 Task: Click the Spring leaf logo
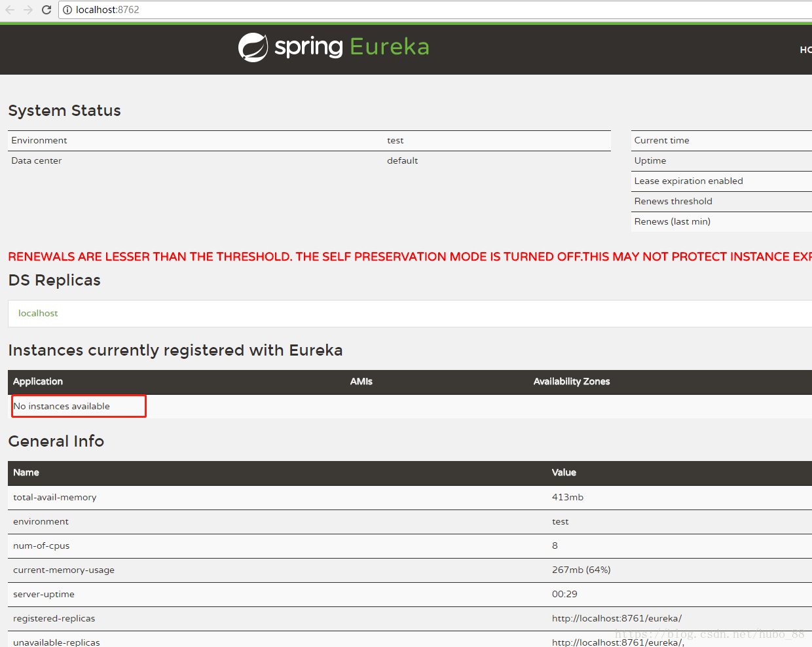click(x=253, y=47)
